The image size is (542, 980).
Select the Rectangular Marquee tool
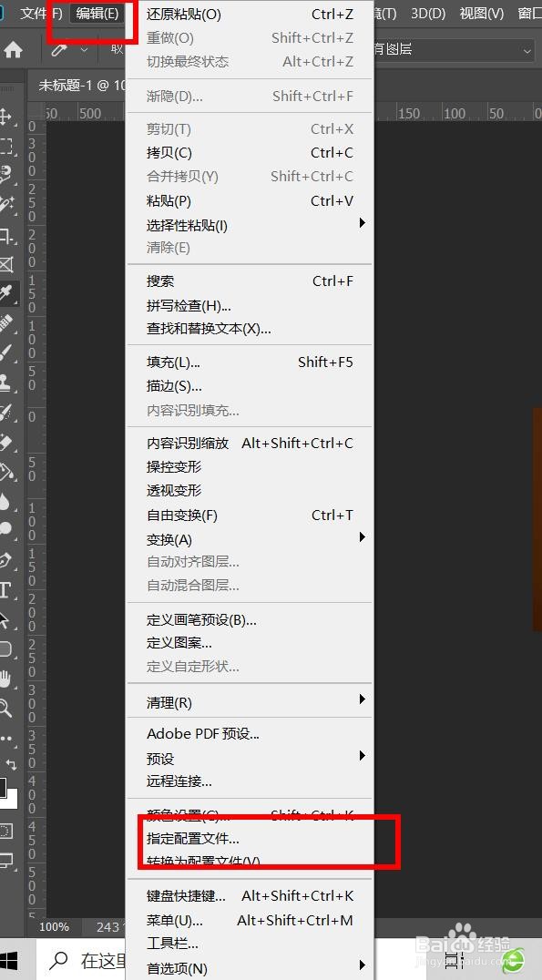click(x=5, y=146)
